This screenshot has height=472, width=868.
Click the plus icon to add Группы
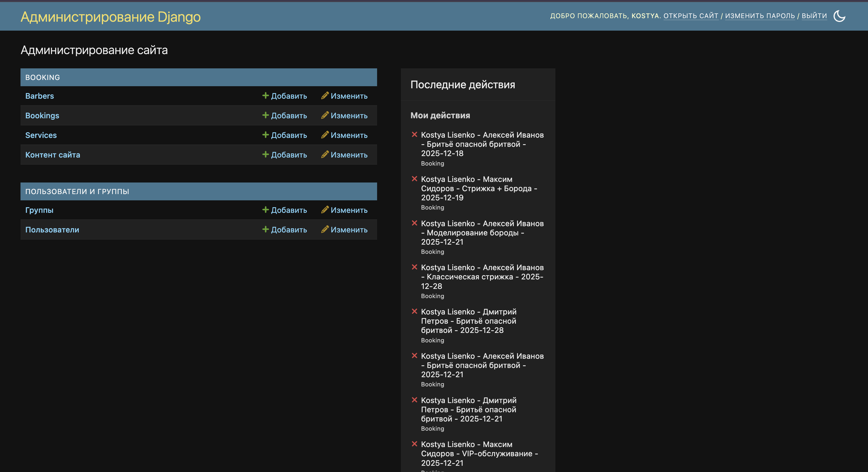[x=266, y=210]
